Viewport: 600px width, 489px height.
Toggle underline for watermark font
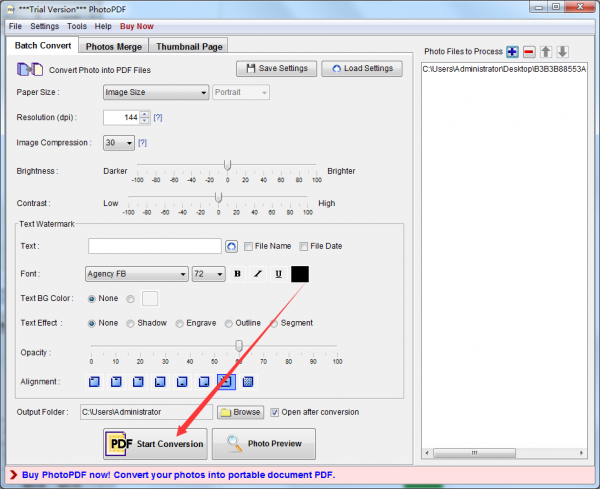277,274
